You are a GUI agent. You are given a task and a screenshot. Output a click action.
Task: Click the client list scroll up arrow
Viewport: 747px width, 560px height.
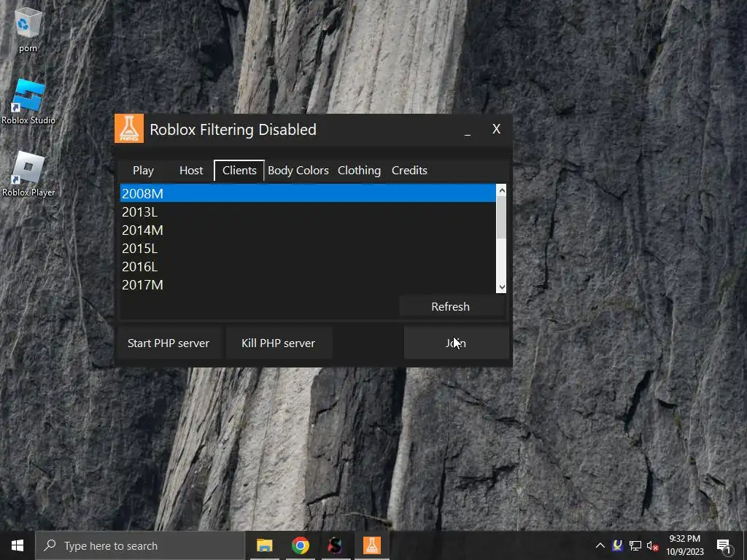click(x=501, y=190)
